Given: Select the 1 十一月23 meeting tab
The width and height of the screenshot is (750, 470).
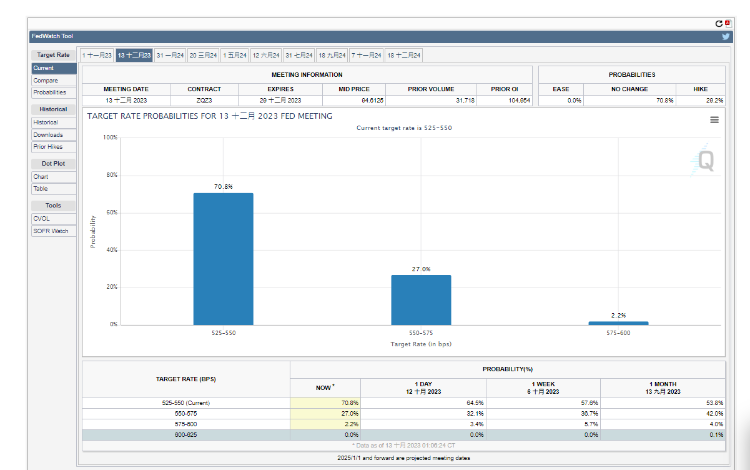Looking at the screenshot, I should (x=97, y=55).
